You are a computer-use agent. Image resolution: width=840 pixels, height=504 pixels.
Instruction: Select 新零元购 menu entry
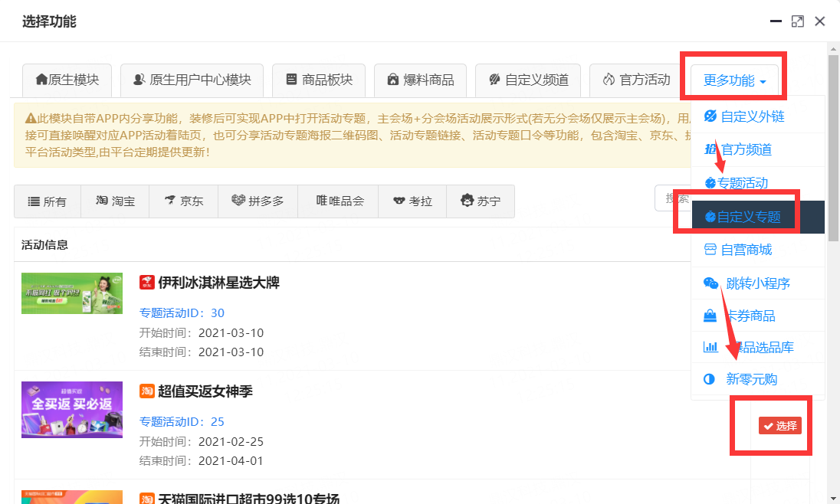tap(757, 379)
